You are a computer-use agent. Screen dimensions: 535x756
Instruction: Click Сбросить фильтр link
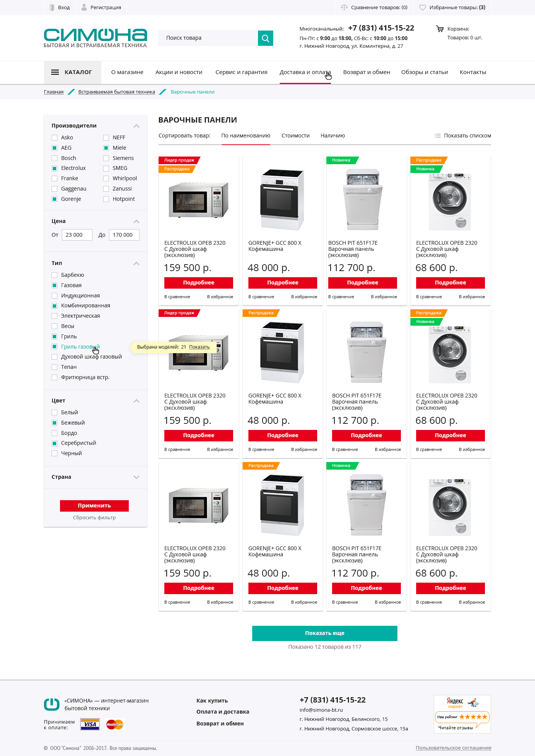pos(94,518)
